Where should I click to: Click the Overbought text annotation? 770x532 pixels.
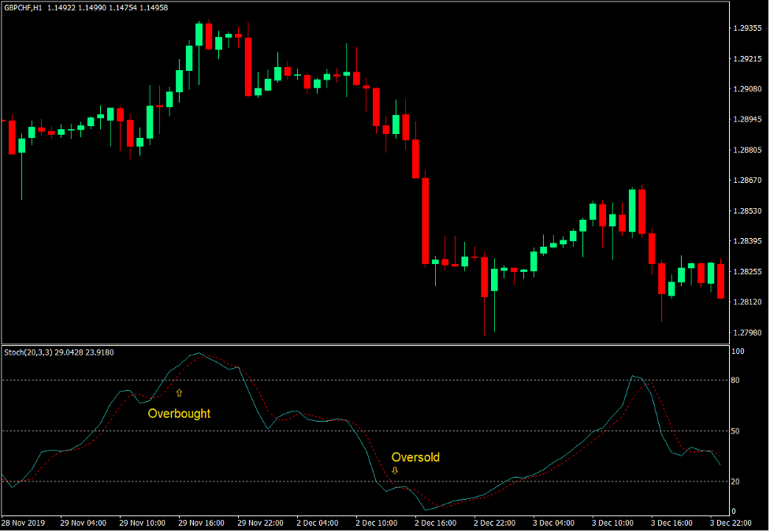click(x=179, y=413)
